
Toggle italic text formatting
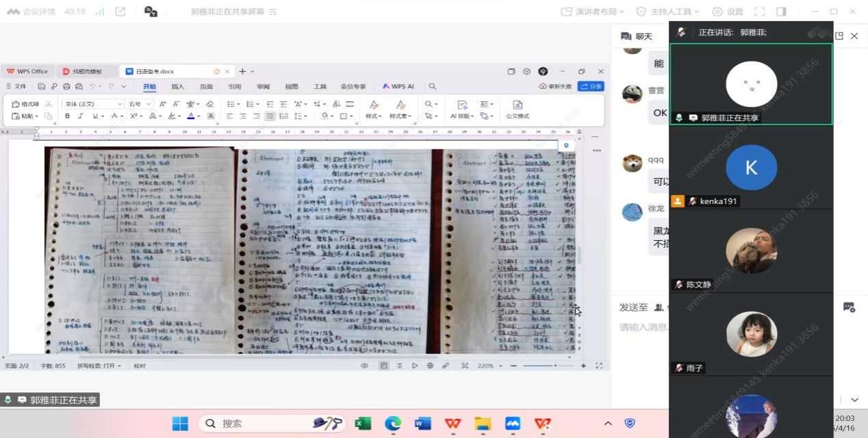tap(80, 116)
